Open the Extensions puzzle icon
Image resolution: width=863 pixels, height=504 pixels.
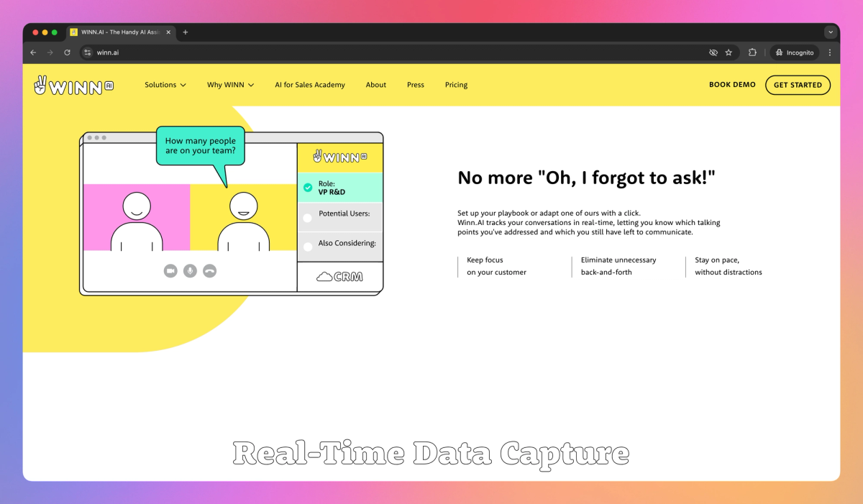(x=752, y=52)
